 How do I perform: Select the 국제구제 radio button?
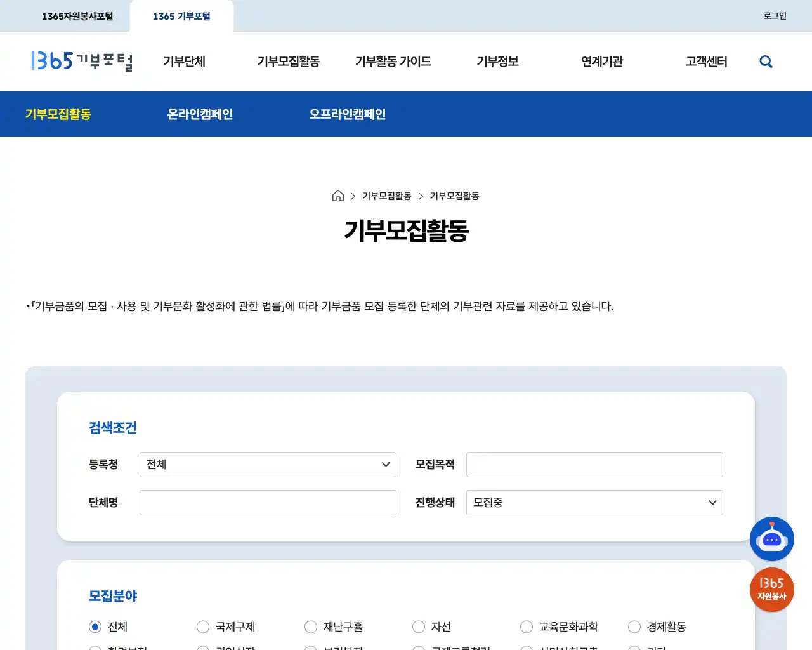(203, 627)
